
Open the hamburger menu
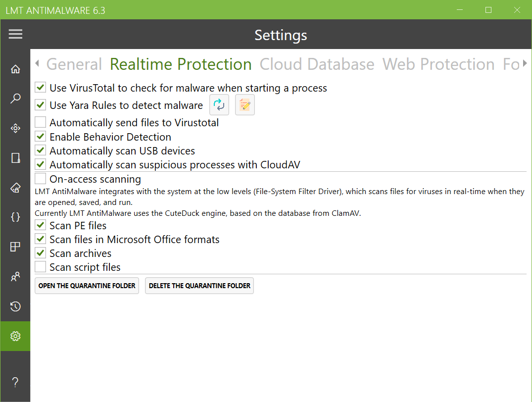tap(15, 34)
